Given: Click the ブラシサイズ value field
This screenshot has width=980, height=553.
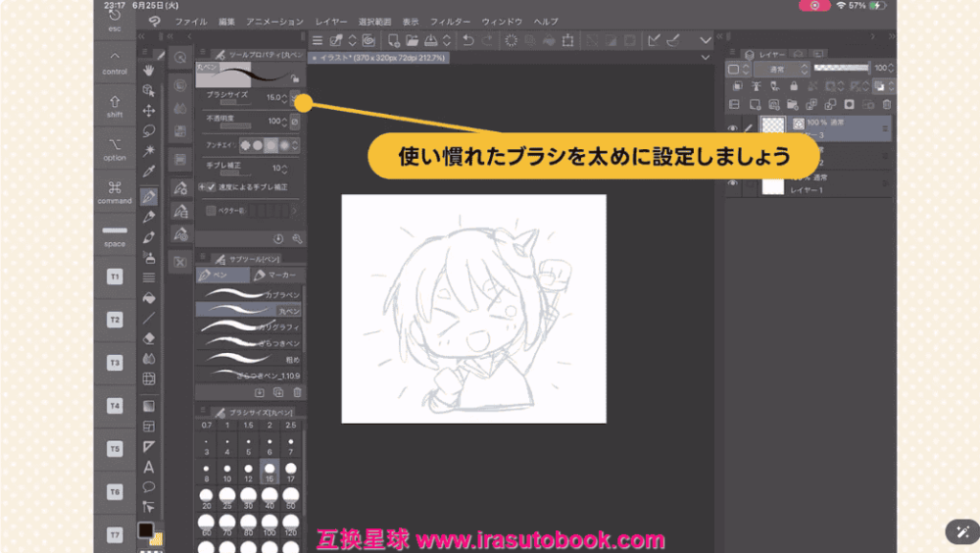Looking at the screenshot, I should point(274,98).
